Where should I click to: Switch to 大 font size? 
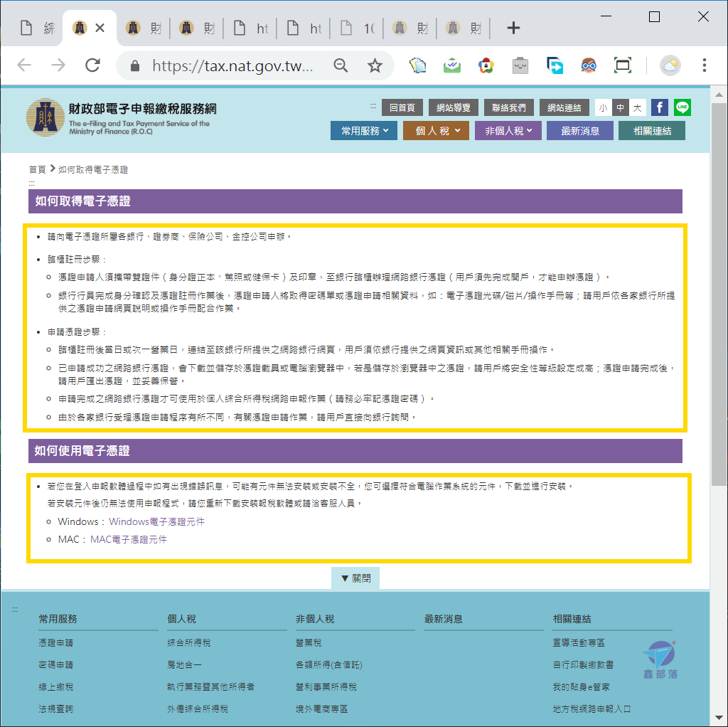point(636,107)
